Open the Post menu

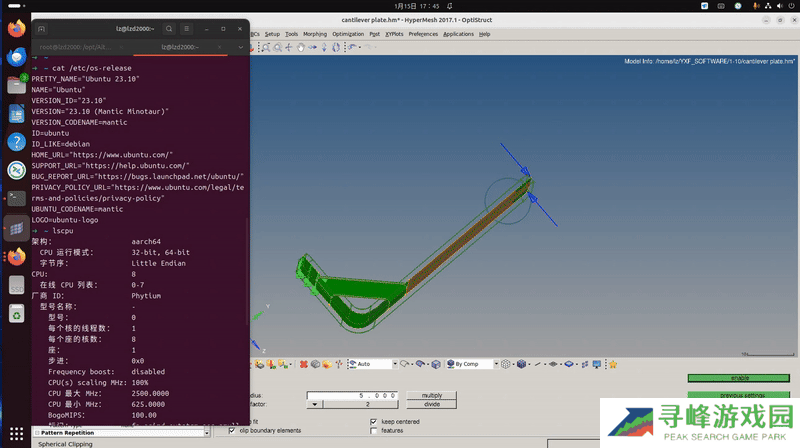click(x=374, y=34)
